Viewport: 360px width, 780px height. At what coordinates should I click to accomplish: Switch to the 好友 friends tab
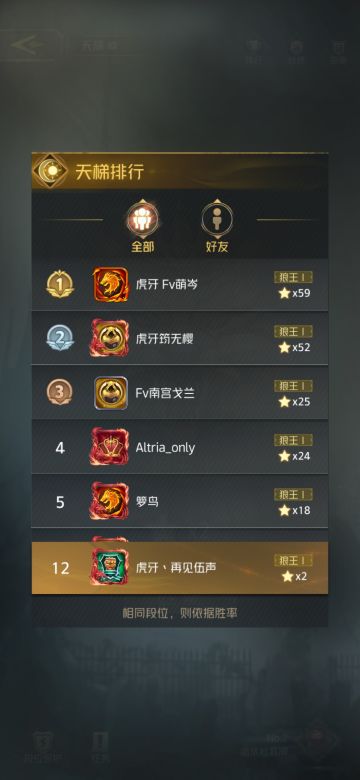coord(217,226)
